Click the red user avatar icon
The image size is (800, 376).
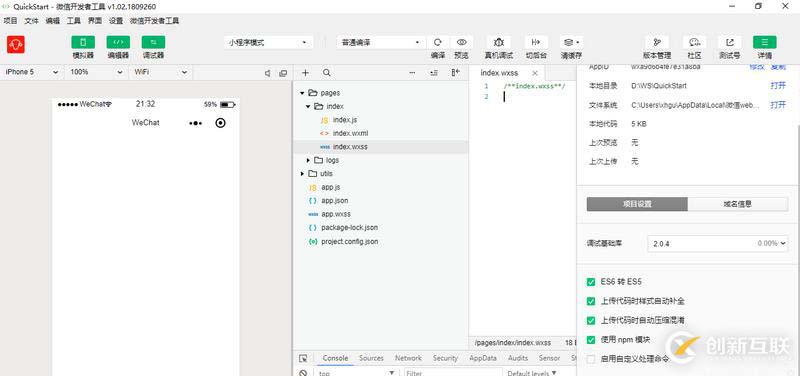[16, 44]
